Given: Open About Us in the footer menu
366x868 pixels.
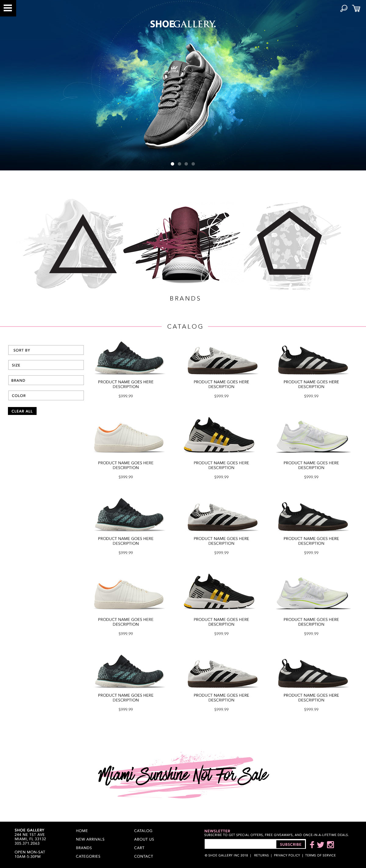Looking at the screenshot, I should click(x=144, y=839).
